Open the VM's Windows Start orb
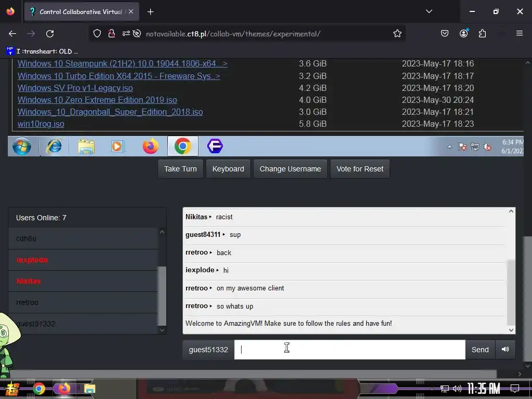The image size is (532, 399). (22, 147)
